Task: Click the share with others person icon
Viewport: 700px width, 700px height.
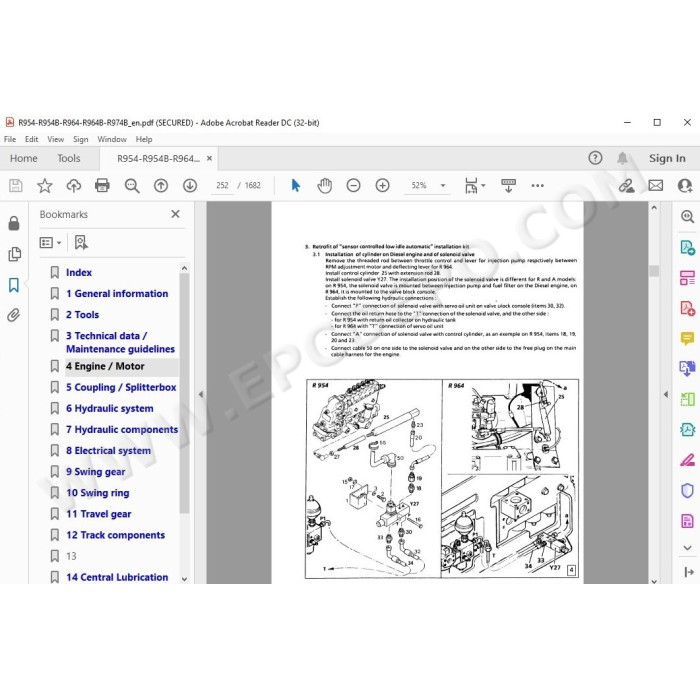Action: point(684,185)
